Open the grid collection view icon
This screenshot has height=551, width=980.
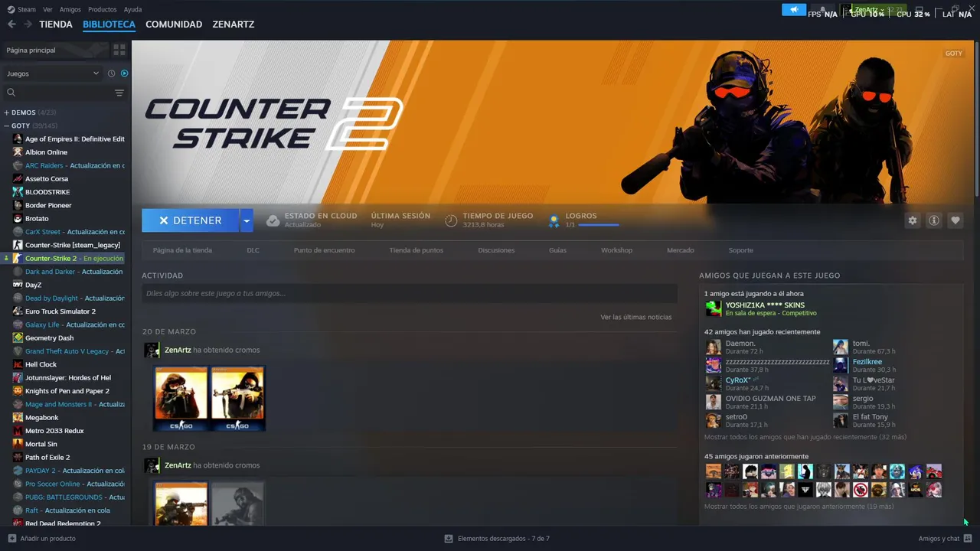pos(119,50)
